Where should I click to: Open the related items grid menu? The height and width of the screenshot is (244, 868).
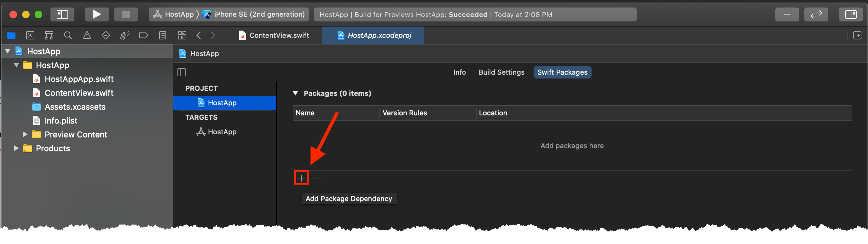(182, 35)
